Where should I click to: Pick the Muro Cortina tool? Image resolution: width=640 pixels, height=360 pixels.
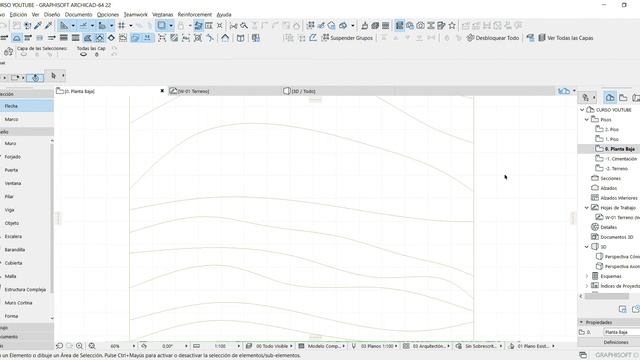(25, 303)
